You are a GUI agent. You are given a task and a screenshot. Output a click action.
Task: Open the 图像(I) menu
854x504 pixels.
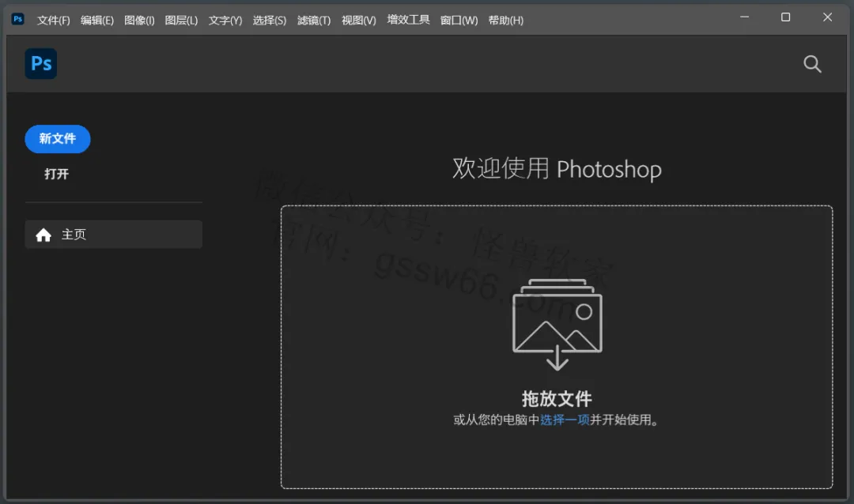139,20
